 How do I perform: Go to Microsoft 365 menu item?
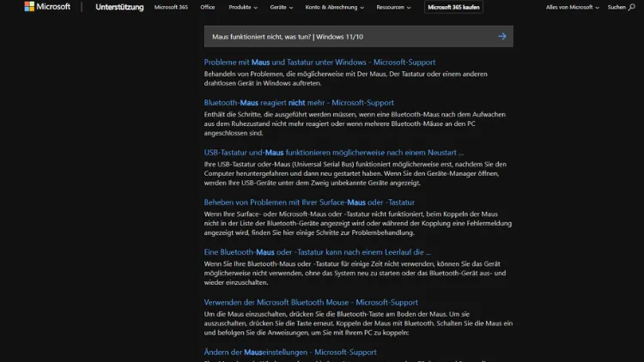click(x=171, y=7)
